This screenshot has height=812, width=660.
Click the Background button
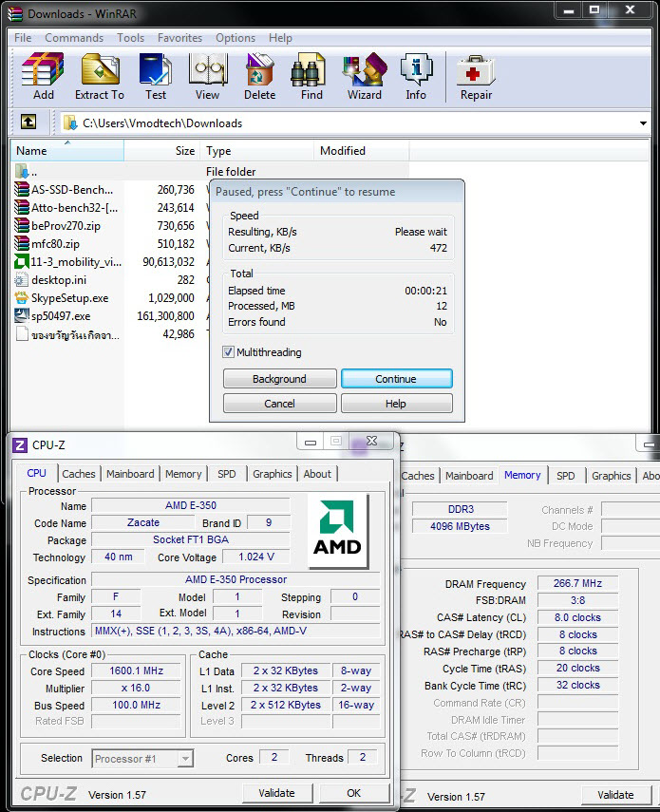(x=279, y=379)
